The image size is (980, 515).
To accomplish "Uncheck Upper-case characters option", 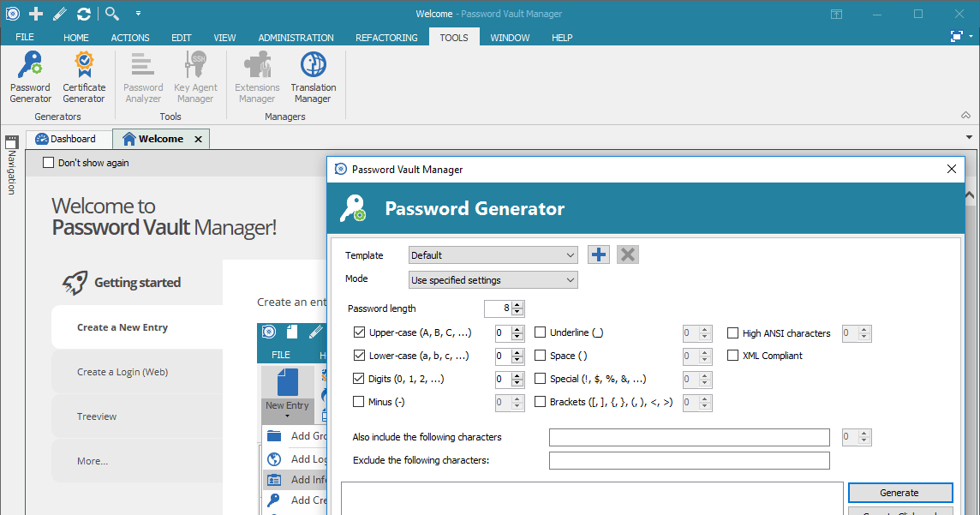I will tap(358, 332).
